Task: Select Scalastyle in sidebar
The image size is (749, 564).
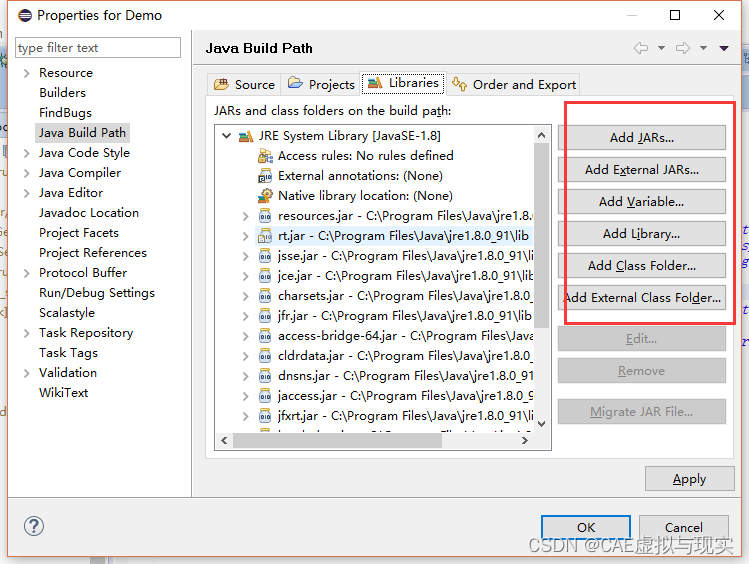Action: click(x=67, y=313)
